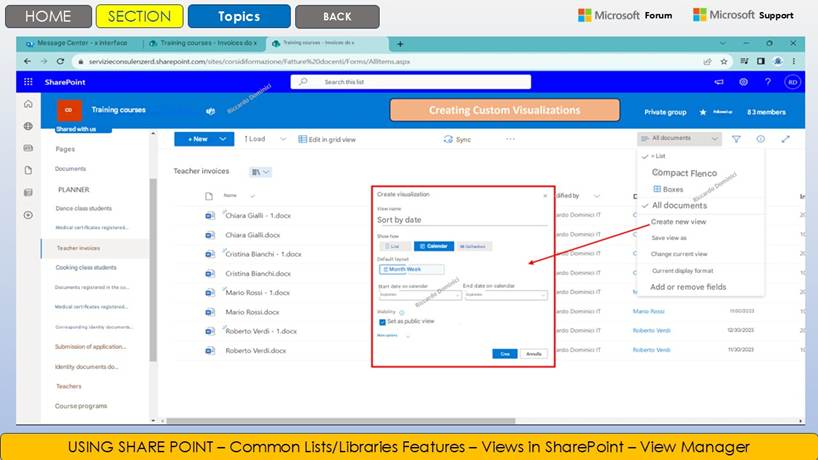Image resolution: width=818 pixels, height=460 pixels.
Task: Open the SharePoint app launcher grid
Action: click(28, 82)
